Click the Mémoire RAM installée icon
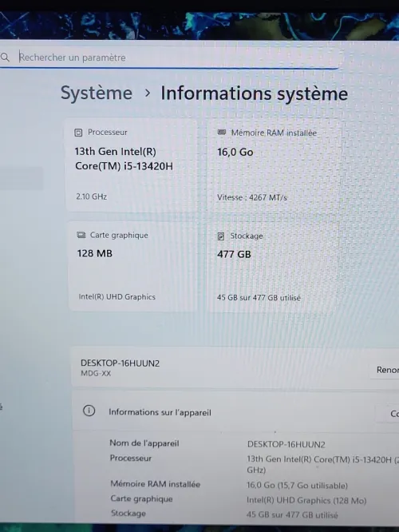The image size is (399, 532). tap(221, 133)
